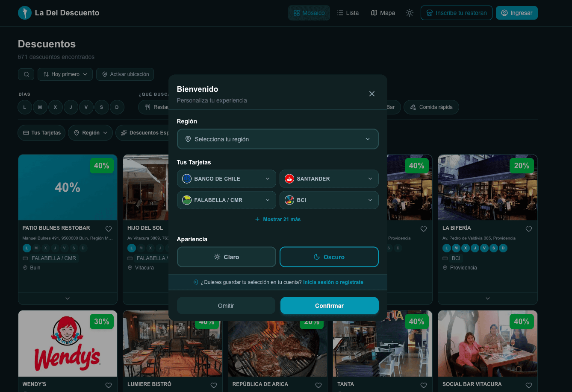Switch to Lista view
This screenshot has width=572, height=392.
click(x=348, y=13)
